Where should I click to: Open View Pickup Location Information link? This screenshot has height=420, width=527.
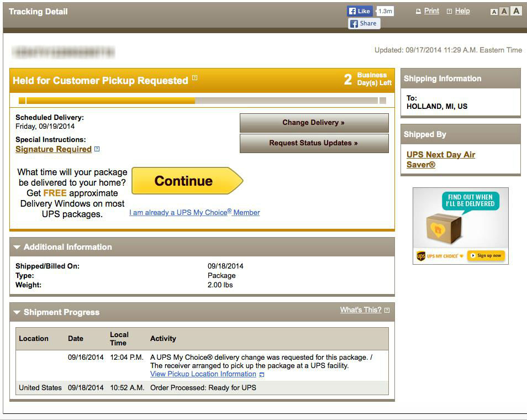coord(203,374)
